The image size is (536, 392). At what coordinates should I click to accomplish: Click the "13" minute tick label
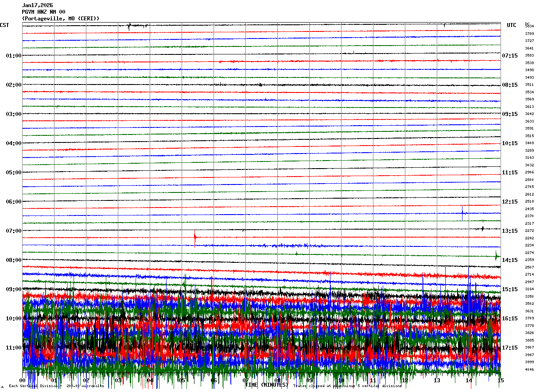click(437, 380)
